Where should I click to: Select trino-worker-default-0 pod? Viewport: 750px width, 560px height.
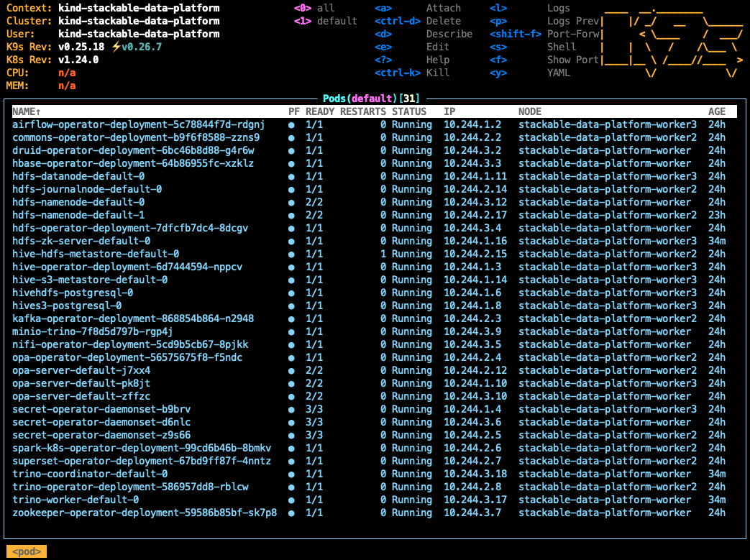pyautogui.click(x=374, y=499)
